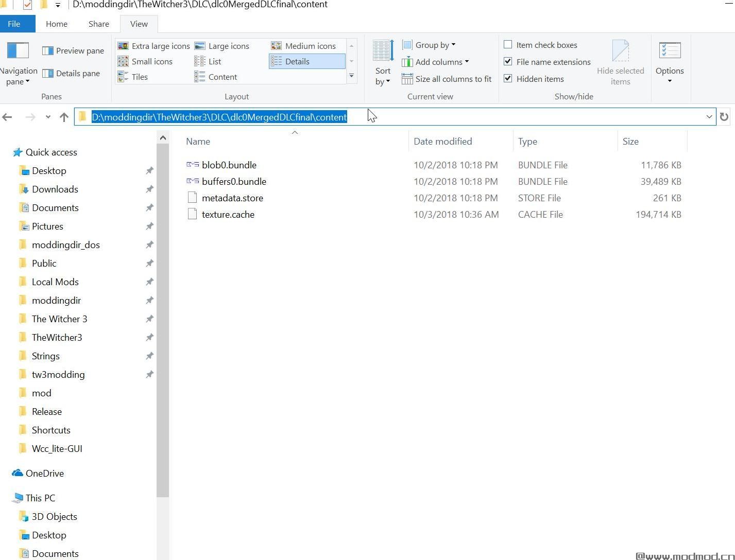Open Wcc_lite-GUI folder in sidebar

pyautogui.click(x=50, y=448)
